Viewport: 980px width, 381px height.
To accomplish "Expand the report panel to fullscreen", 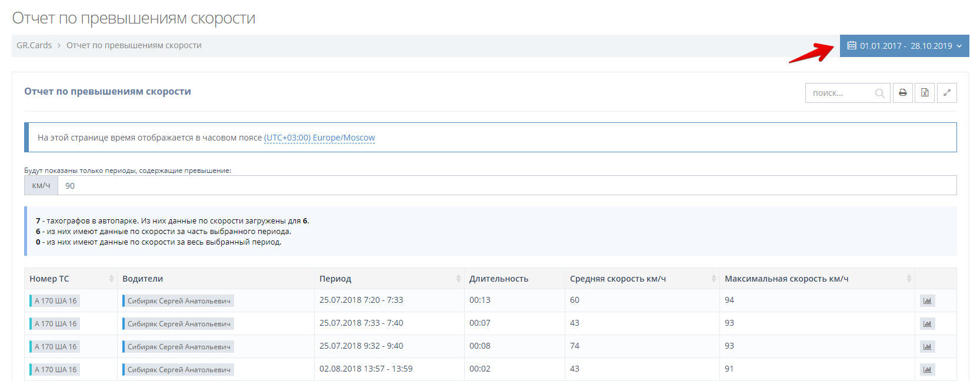I will coord(946,93).
